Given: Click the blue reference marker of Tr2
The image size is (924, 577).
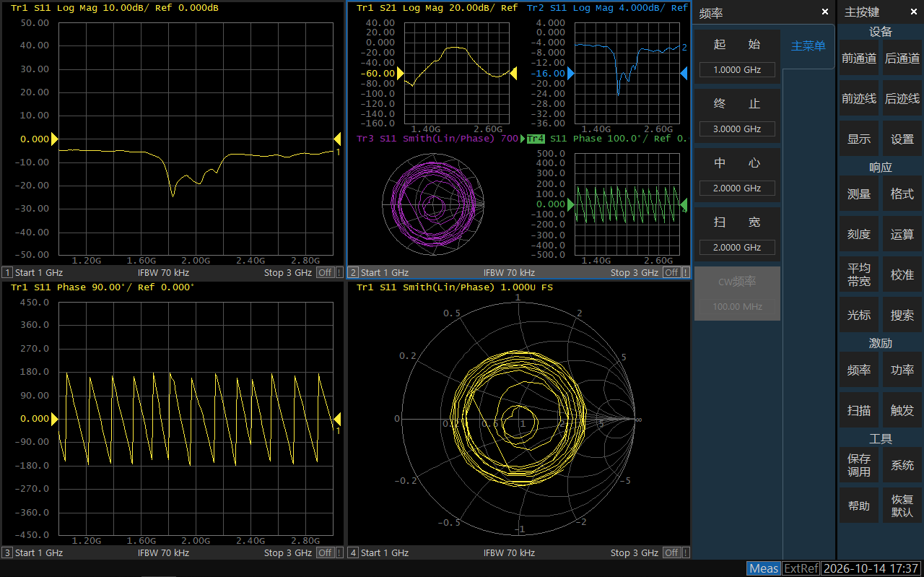Looking at the screenshot, I should (x=570, y=74).
